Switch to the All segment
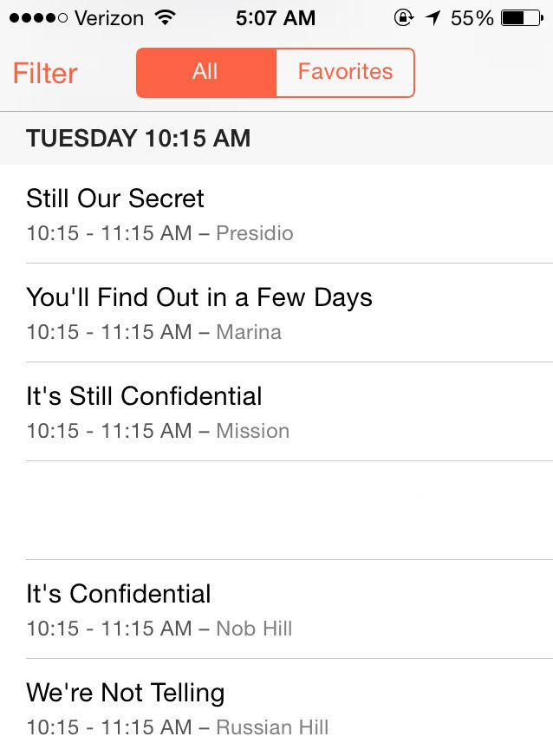The width and height of the screenshot is (553, 756). (x=205, y=72)
